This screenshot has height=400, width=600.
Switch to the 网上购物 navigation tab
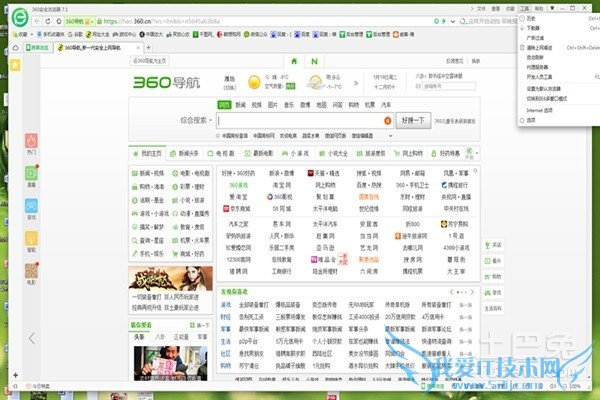(408, 153)
